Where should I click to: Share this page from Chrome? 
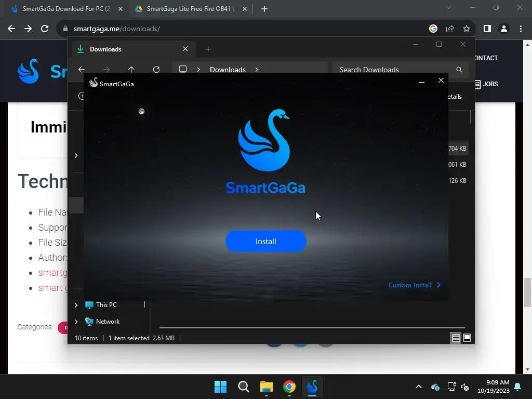[x=450, y=29]
